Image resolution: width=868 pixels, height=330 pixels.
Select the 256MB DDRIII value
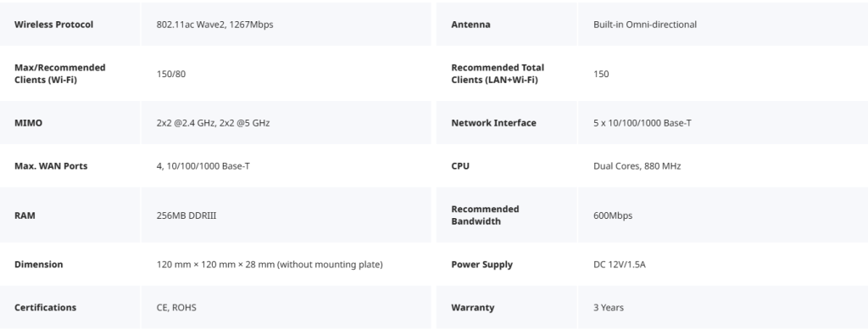pos(186,215)
